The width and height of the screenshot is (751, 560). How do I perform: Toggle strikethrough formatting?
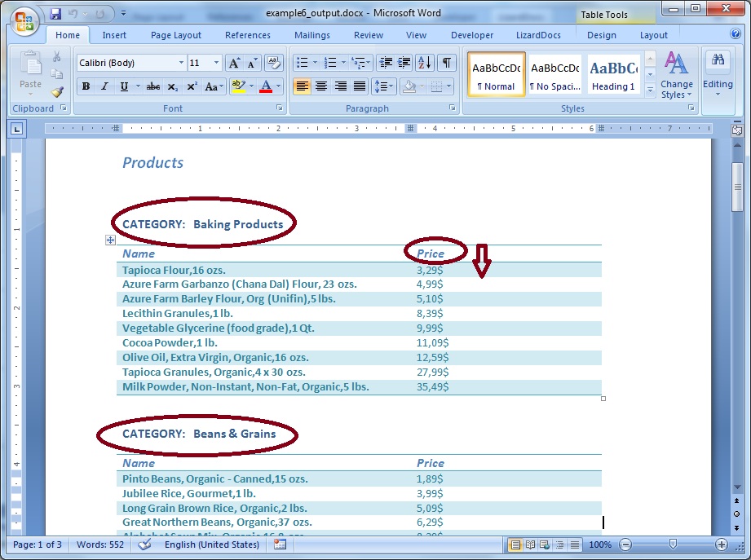[153, 86]
